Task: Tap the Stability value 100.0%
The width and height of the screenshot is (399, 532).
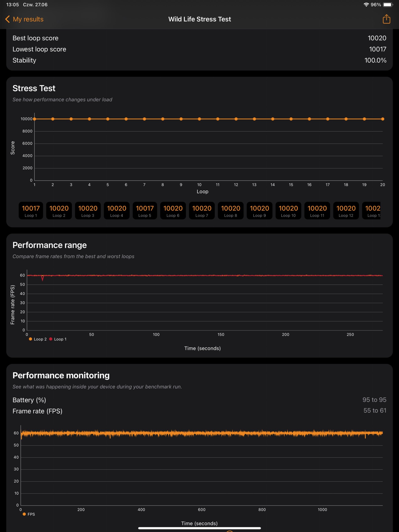Action: click(375, 60)
